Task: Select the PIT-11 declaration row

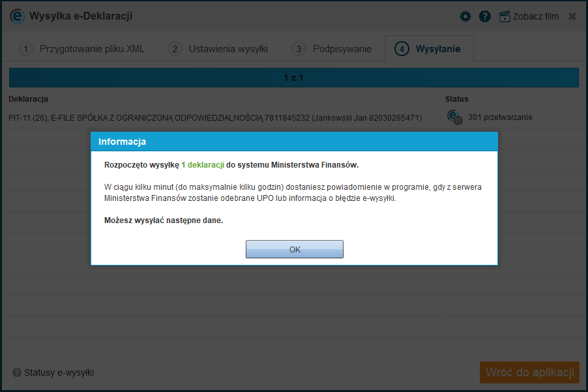Action: [294, 117]
